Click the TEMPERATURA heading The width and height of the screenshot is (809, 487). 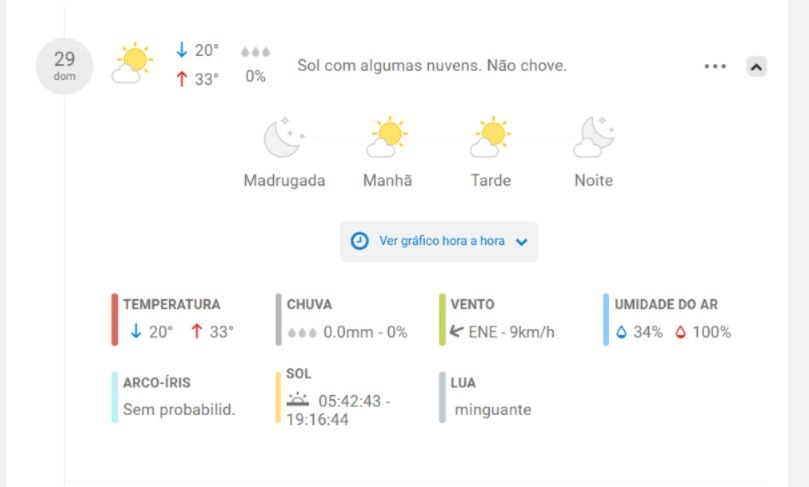172,304
